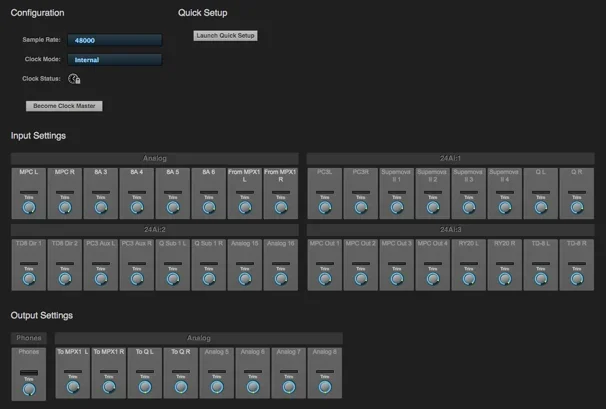Click the Q L input trim knob
606x409 pixels.
pos(540,208)
